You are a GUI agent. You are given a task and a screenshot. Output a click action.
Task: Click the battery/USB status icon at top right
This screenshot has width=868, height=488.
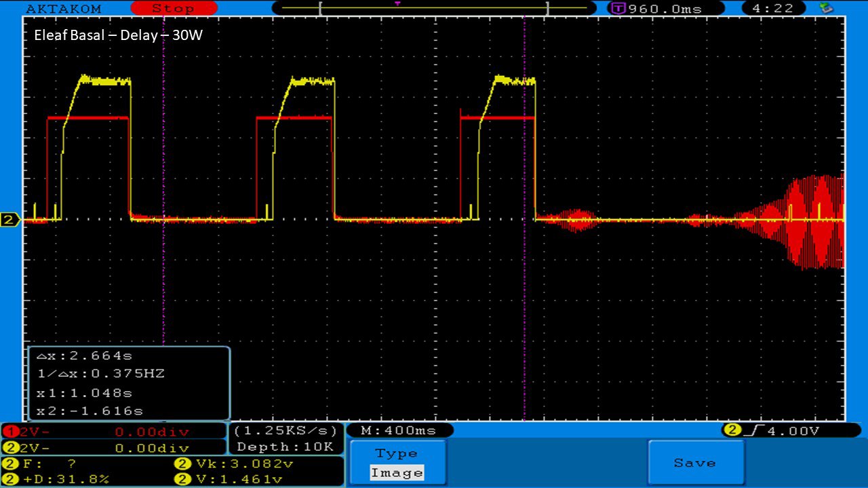tap(826, 8)
